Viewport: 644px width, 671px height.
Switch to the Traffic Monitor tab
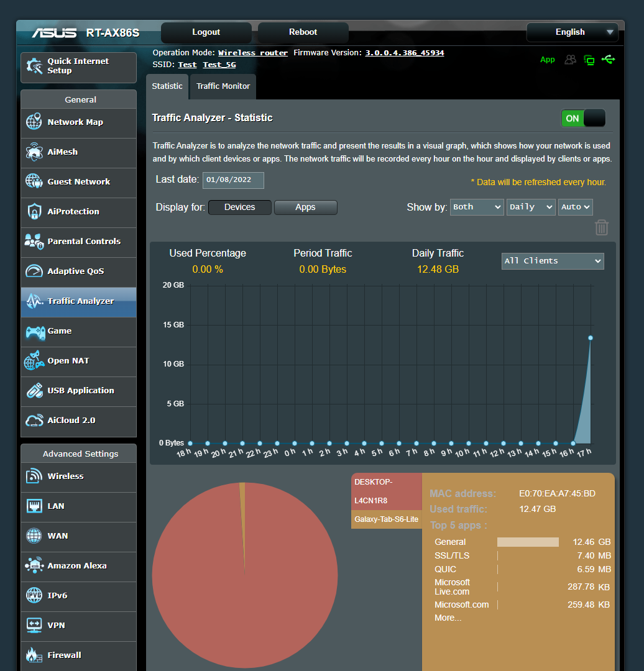(x=223, y=87)
